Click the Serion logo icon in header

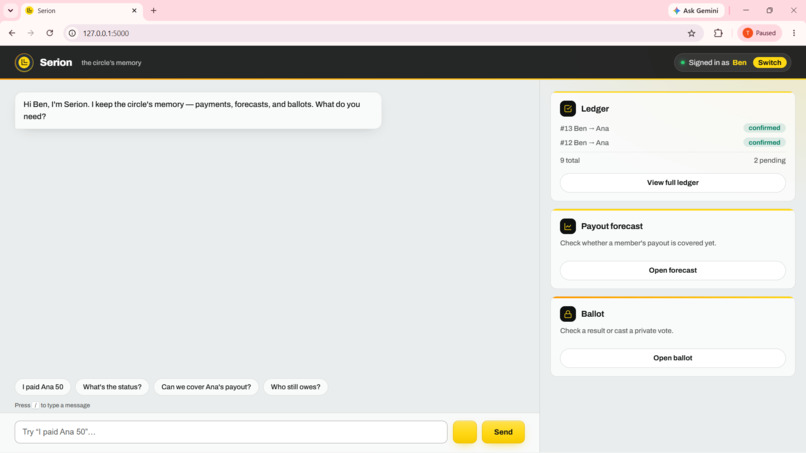(x=24, y=63)
